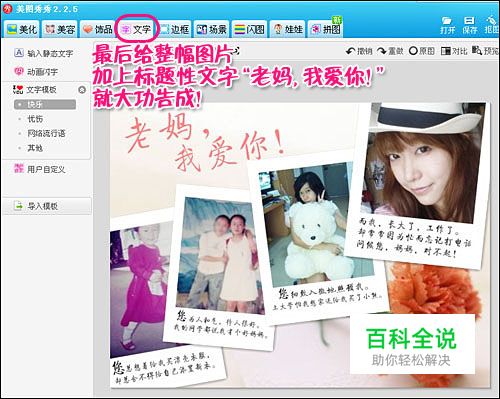Go to the 娃娃 tab
Image resolution: width=500 pixels, height=399 pixels.
point(288,29)
